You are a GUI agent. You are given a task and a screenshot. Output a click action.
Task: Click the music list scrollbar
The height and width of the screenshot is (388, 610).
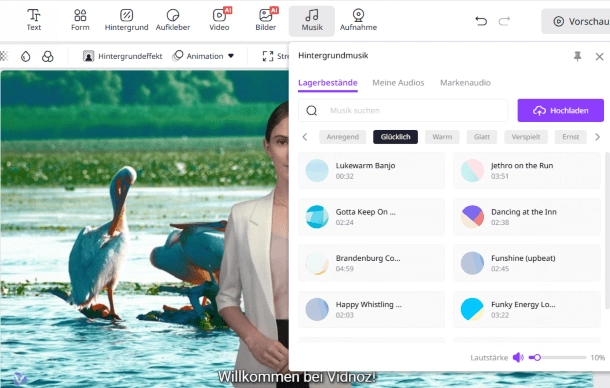[607, 230]
